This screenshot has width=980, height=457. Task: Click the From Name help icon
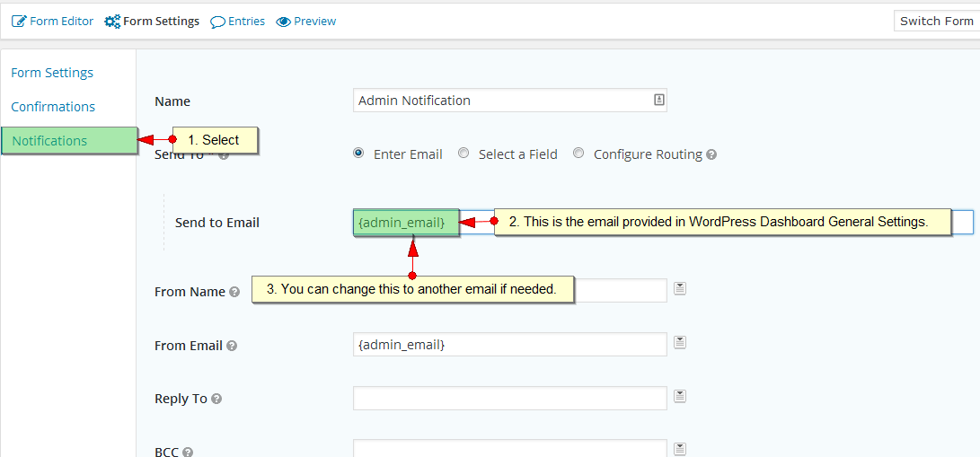pos(234,292)
